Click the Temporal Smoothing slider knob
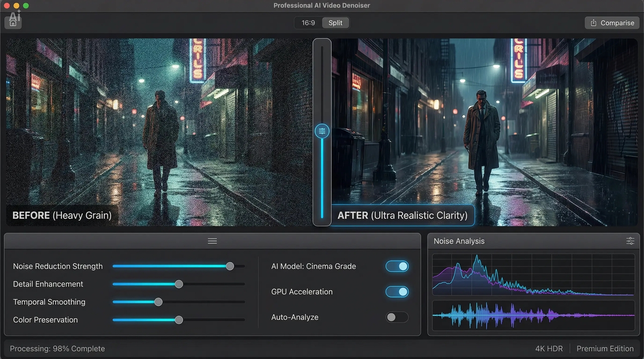The height and width of the screenshot is (359, 644). 158,302
